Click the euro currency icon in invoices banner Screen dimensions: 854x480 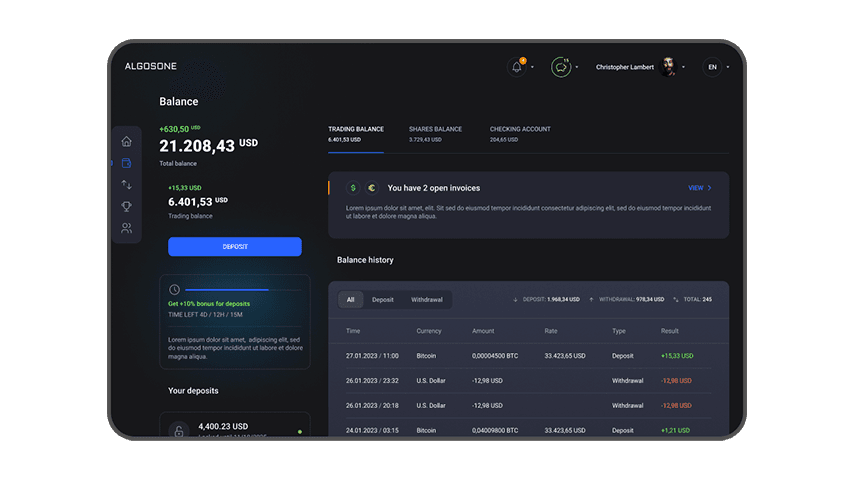click(370, 187)
